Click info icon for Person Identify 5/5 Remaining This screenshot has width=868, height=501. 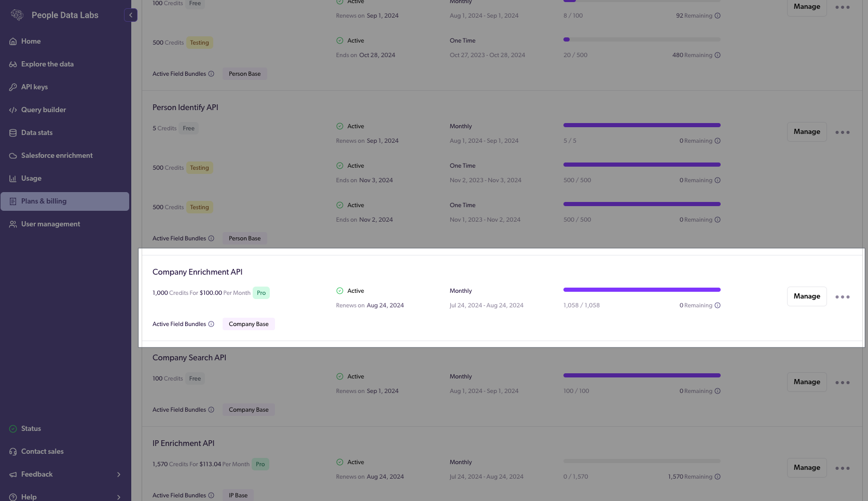(x=718, y=141)
